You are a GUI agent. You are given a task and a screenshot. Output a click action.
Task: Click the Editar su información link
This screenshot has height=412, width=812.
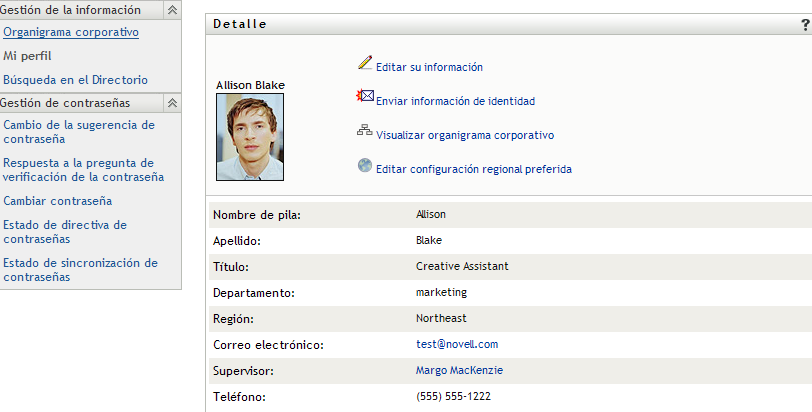429,67
